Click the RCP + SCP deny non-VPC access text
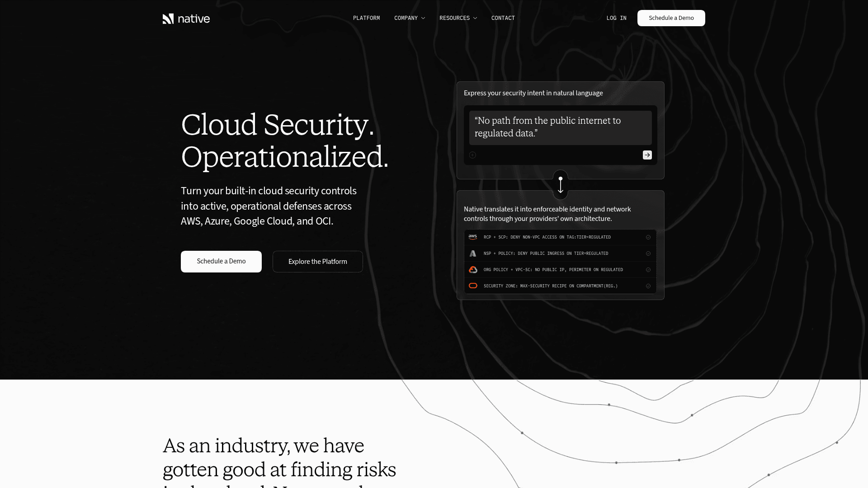This screenshot has height=488, width=868. (x=547, y=237)
